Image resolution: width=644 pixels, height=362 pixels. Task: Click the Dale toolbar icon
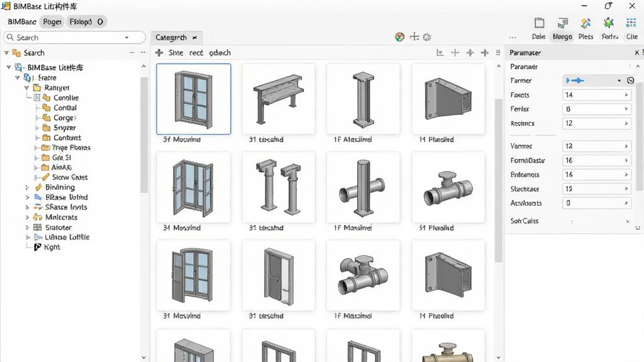539,23
